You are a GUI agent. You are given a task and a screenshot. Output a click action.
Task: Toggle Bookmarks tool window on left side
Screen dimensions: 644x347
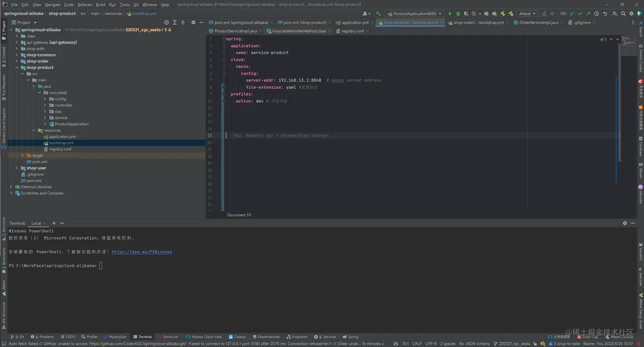coord(4,261)
